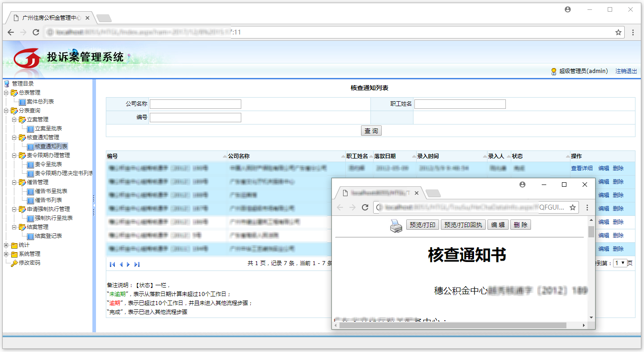Click reload icon in popup browser window
This screenshot has height=352, width=644.
[x=365, y=207]
